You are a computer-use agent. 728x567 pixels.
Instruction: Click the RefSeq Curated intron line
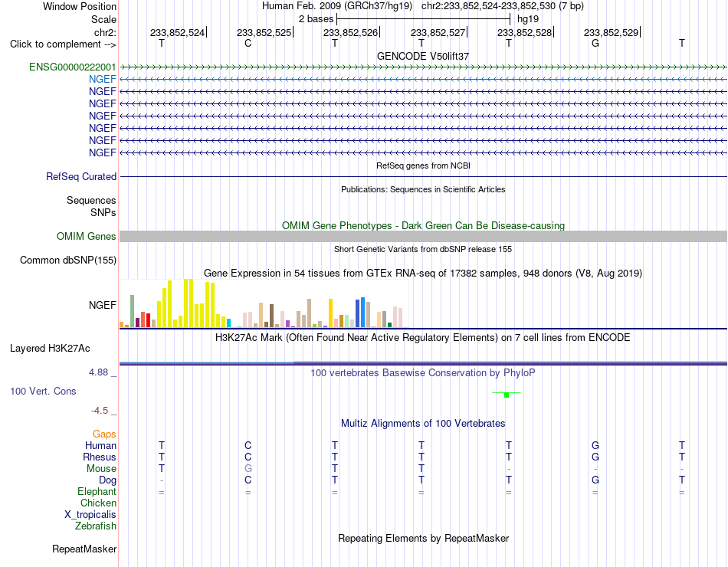click(x=423, y=176)
